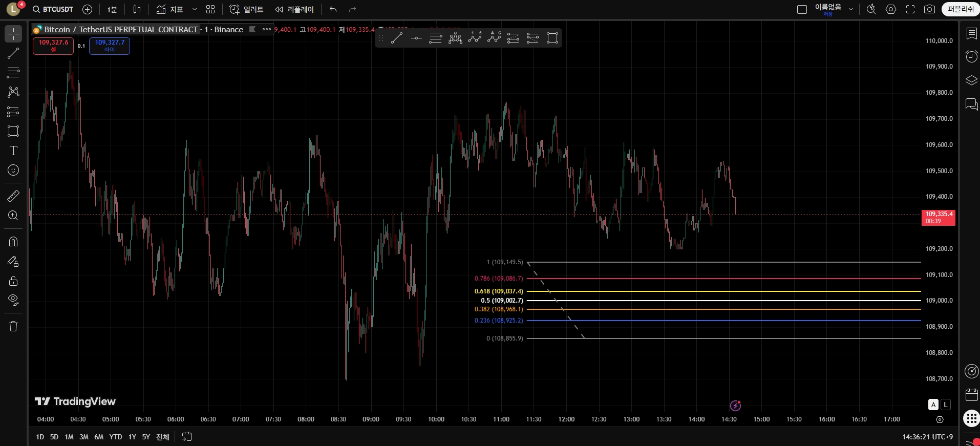This screenshot has width=980, height=446.
Task: Open the emoji icons tool
Action: pyautogui.click(x=13, y=170)
